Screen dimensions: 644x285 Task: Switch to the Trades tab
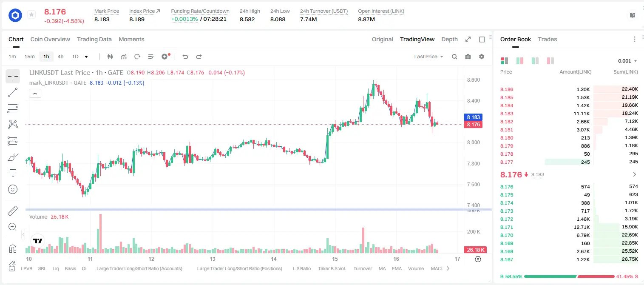click(x=548, y=39)
